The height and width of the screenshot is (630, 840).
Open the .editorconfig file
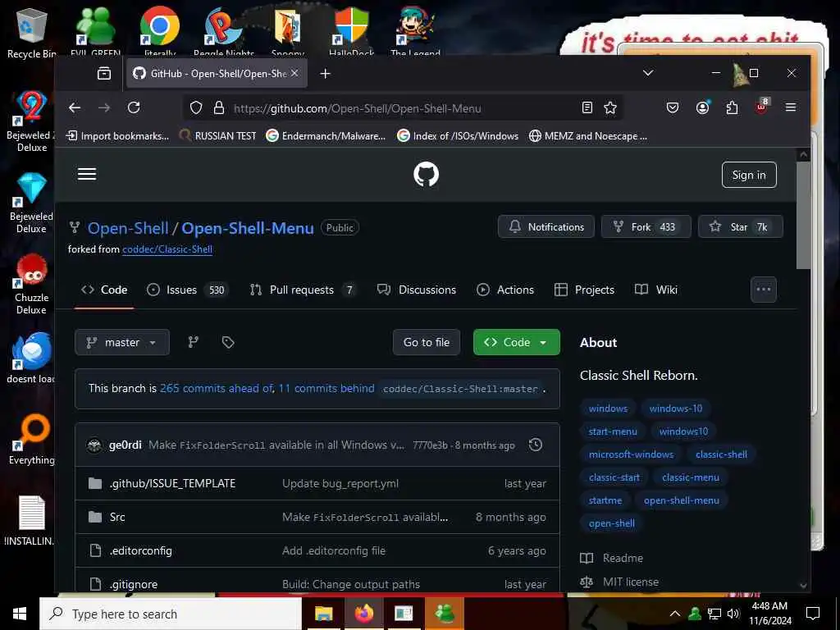[141, 550]
